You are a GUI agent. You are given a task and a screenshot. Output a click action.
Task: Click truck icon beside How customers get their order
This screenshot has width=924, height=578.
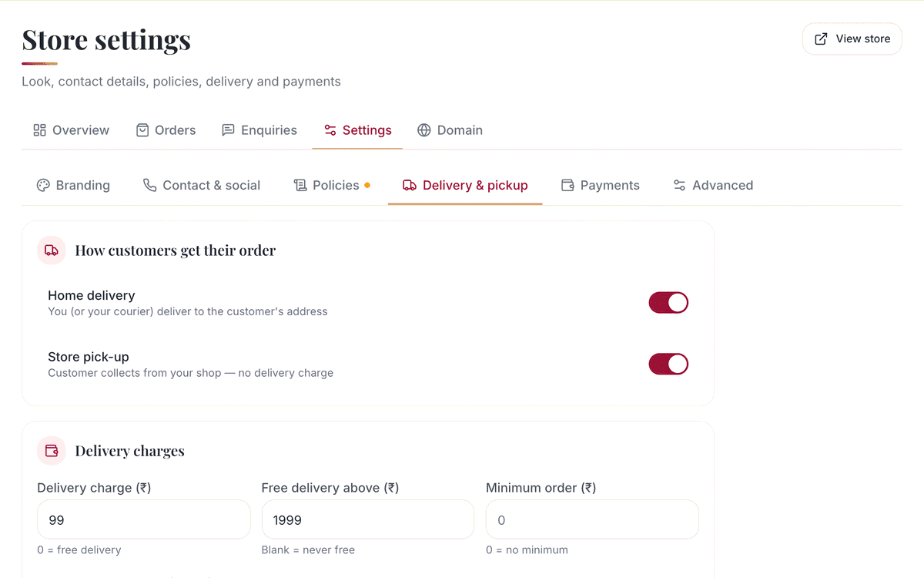point(52,250)
